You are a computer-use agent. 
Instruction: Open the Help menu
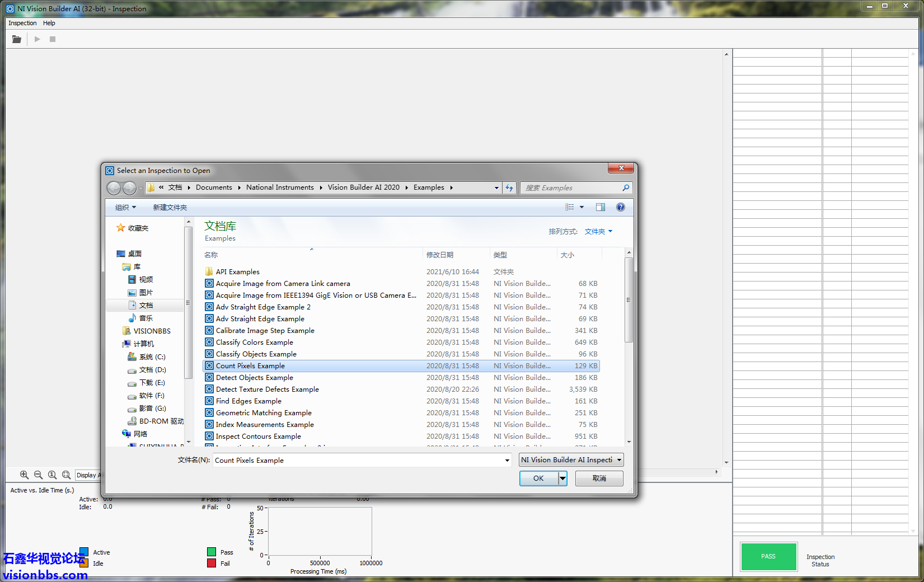(49, 23)
